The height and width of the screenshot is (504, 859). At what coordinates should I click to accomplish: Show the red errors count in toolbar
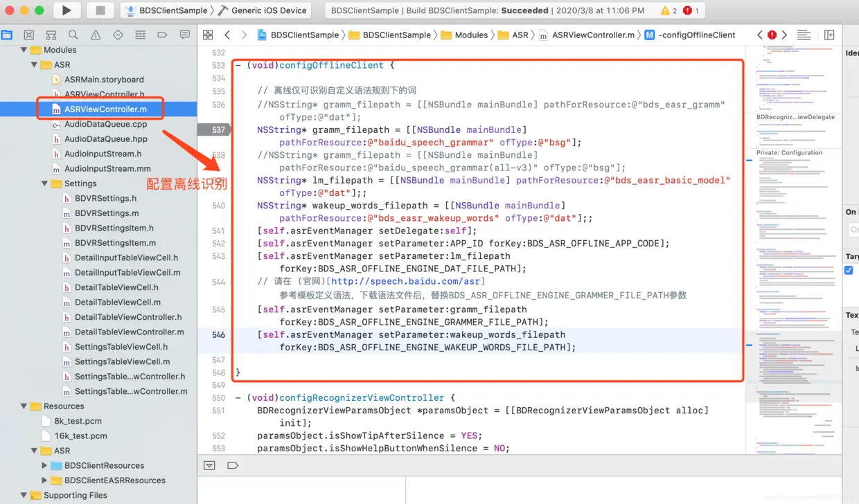pos(691,10)
